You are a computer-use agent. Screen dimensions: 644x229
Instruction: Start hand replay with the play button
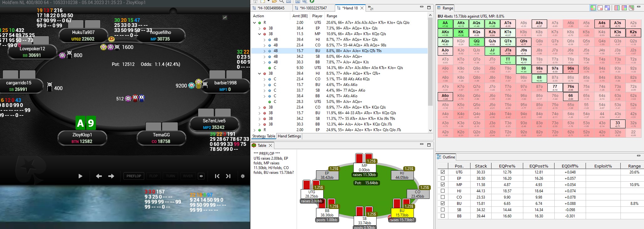tap(80, 176)
